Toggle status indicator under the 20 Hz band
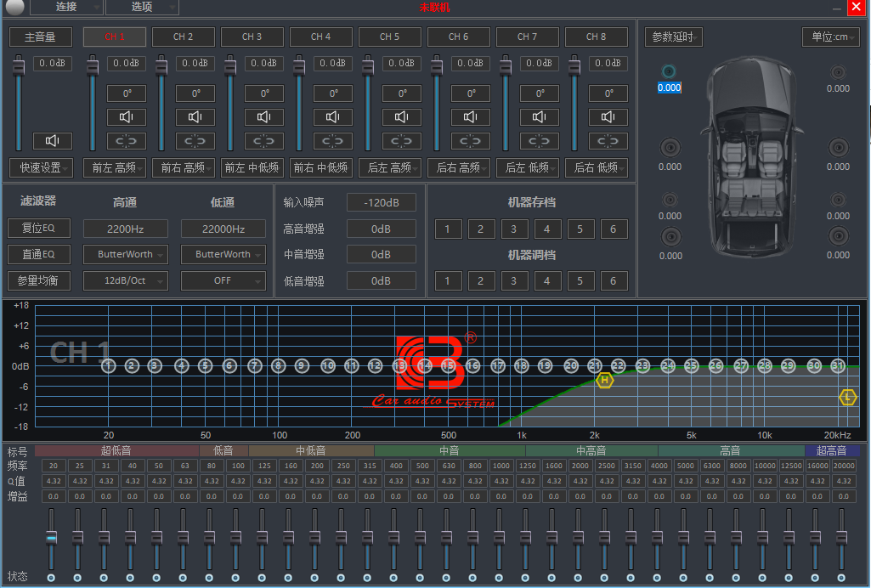This screenshot has height=588, width=871. pos(51,578)
